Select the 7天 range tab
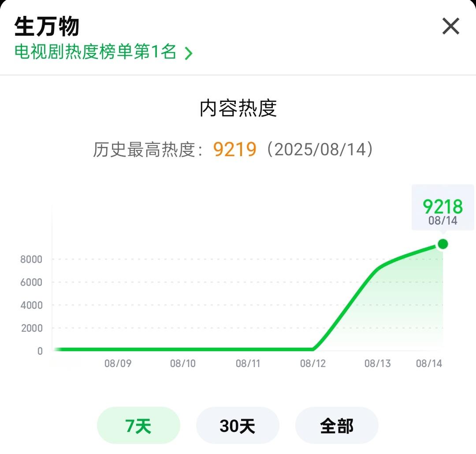 pyautogui.click(x=138, y=425)
